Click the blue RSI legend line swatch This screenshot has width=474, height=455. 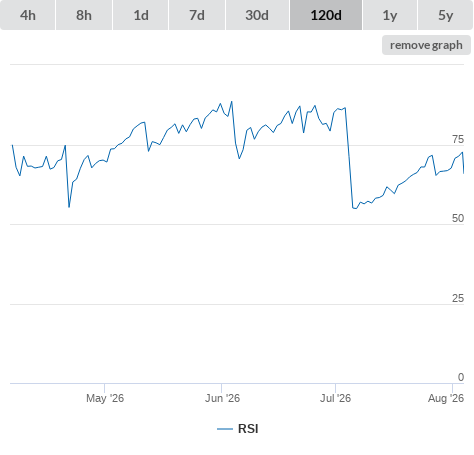click(x=225, y=429)
